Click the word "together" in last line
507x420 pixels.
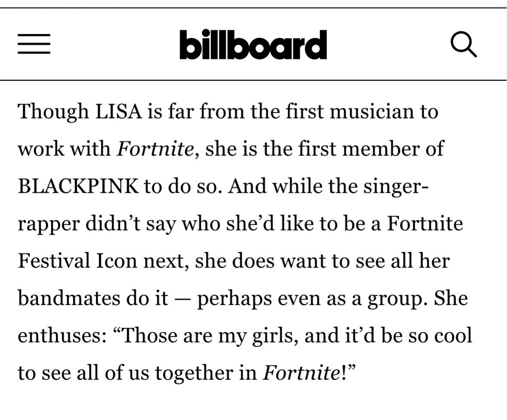[x=191, y=372]
